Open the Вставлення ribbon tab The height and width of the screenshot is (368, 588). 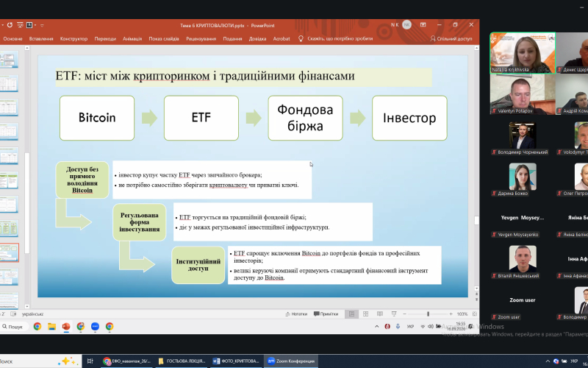pos(41,39)
